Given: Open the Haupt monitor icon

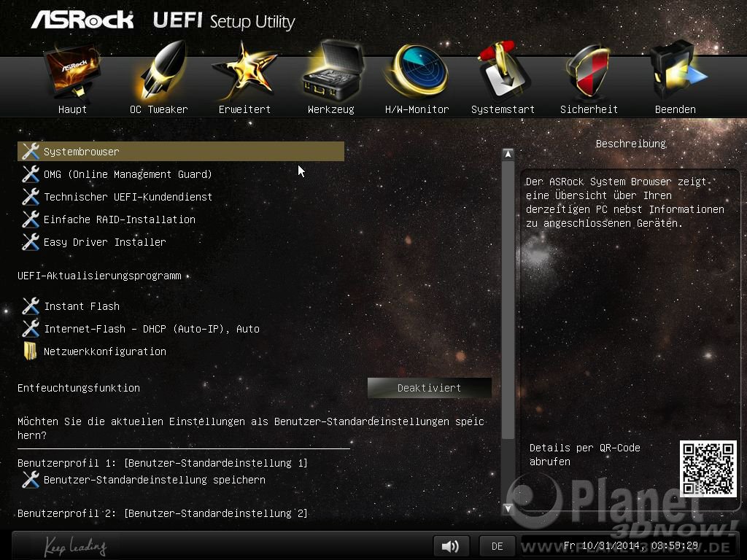Looking at the screenshot, I should 72,71.
